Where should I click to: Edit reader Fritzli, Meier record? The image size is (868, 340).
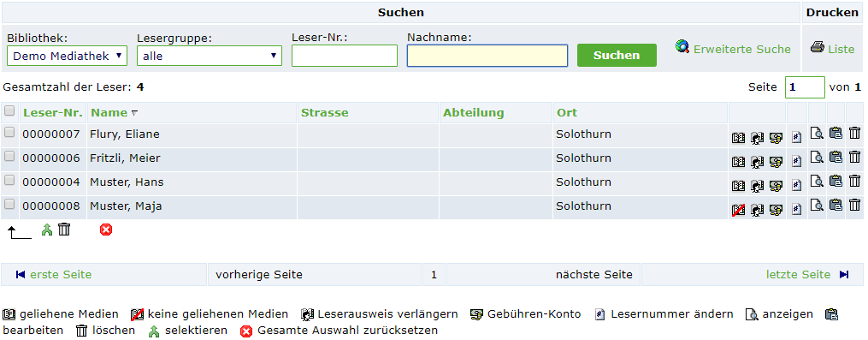coord(836,157)
